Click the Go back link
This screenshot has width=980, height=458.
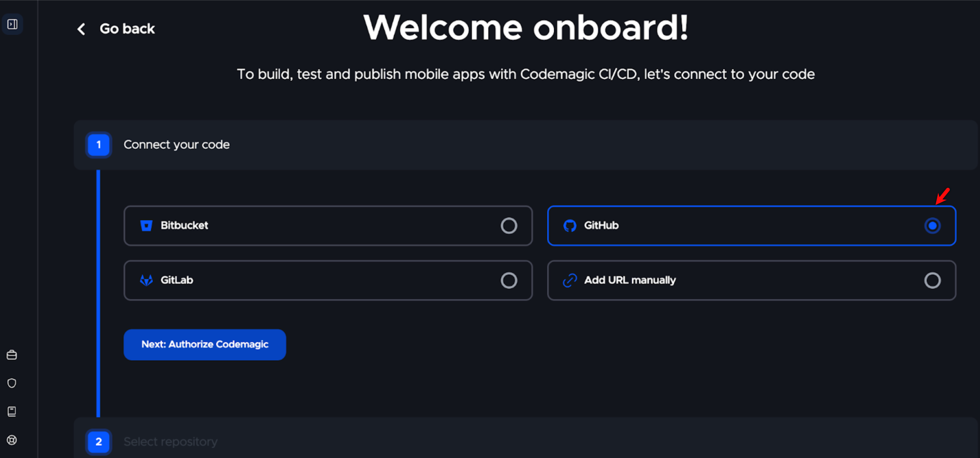pyautogui.click(x=127, y=28)
